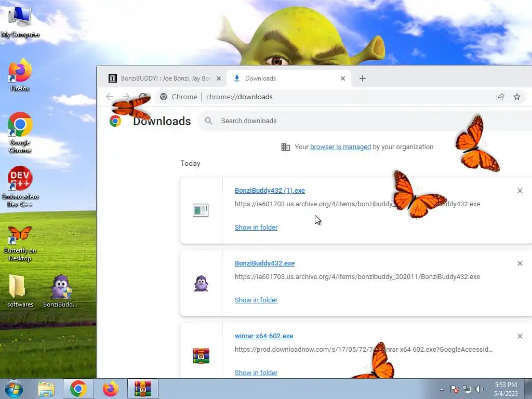The height and width of the screenshot is (399, 532).
Task: Click the search magnifier icon
Action: pyautogui.click(x=209, y=121)
